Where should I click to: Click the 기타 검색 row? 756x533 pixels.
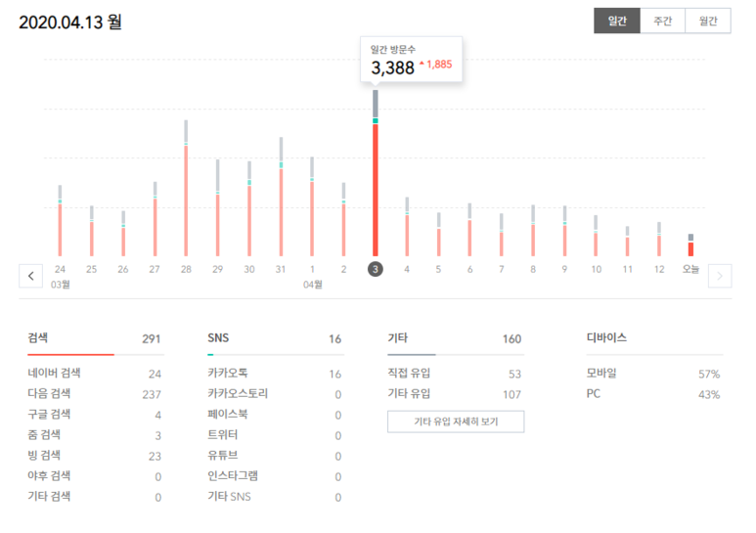96,497
